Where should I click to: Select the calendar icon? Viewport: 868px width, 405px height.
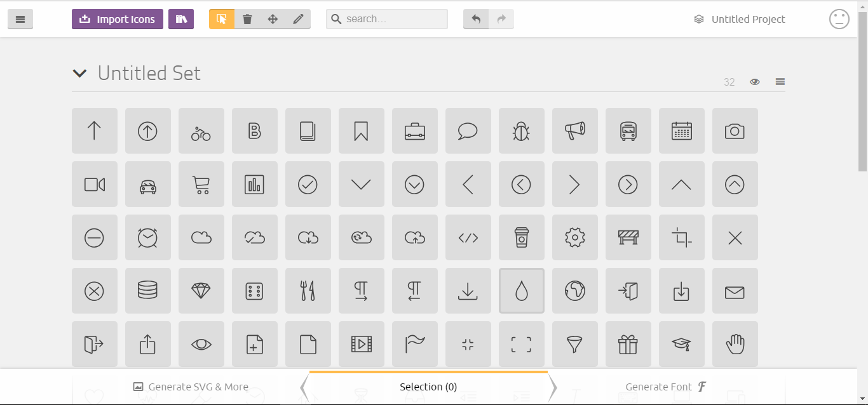pyautogui.click(x=682, y=131)
